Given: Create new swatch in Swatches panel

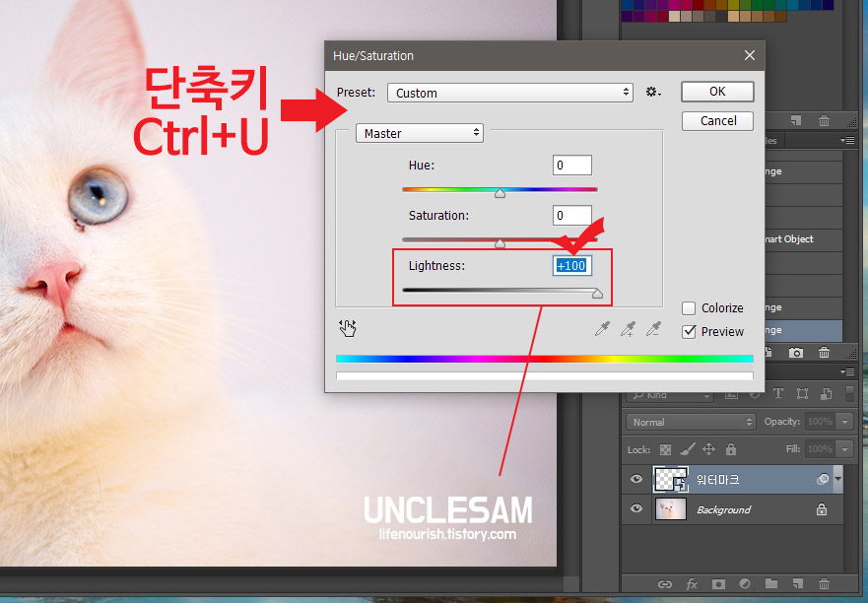Looking at the screenshot, I should click(x=796, y=120).
